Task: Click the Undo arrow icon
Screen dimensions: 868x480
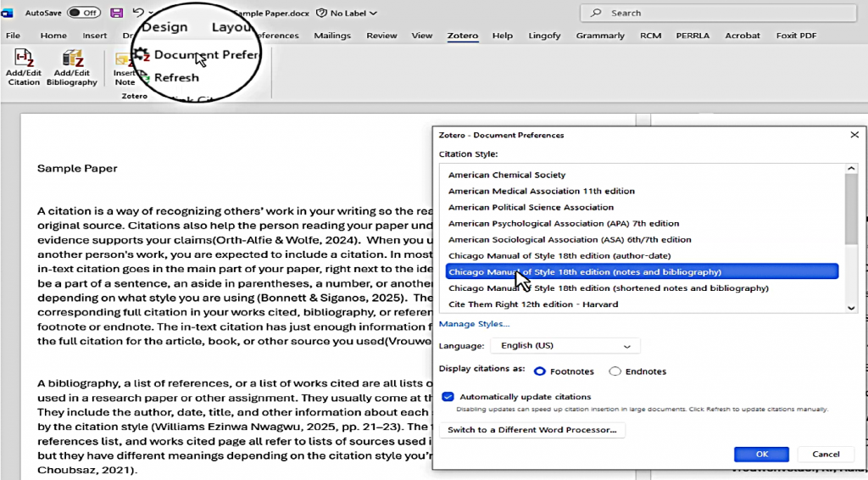Action: (137, 13)
